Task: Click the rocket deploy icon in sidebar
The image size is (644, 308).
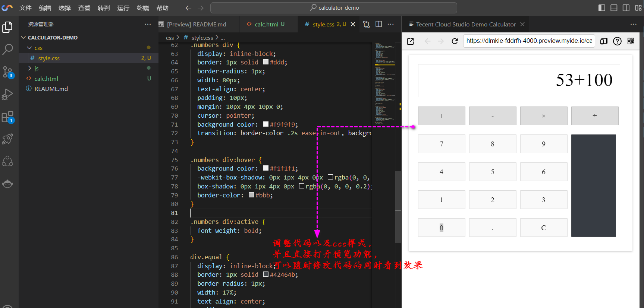Action: click(x=7, y=139)
